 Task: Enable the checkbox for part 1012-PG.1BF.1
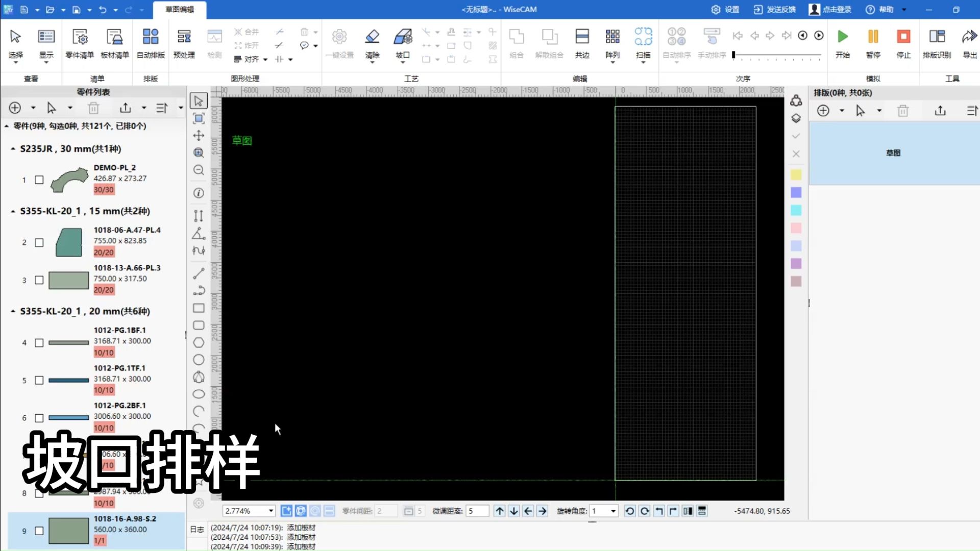point(39,343)
